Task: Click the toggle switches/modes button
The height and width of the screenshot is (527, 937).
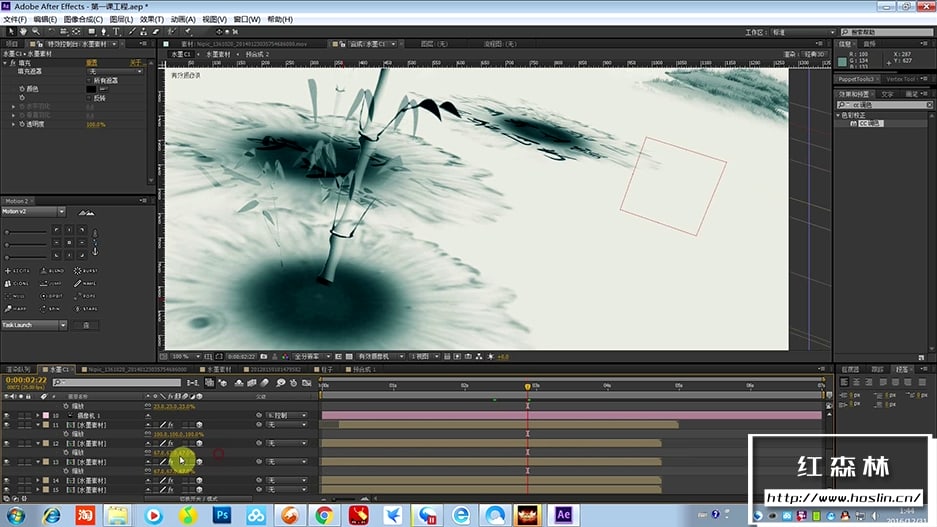Action: click(199, 498)
